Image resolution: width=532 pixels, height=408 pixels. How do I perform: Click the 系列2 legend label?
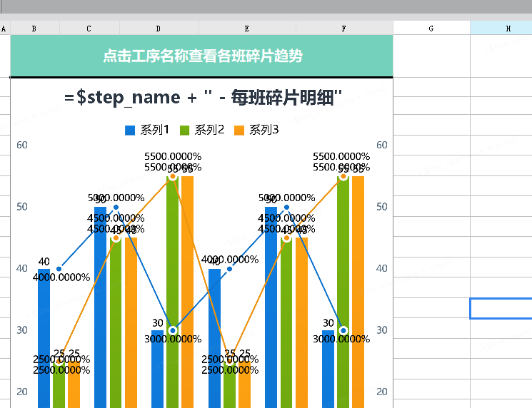[209, 130]
